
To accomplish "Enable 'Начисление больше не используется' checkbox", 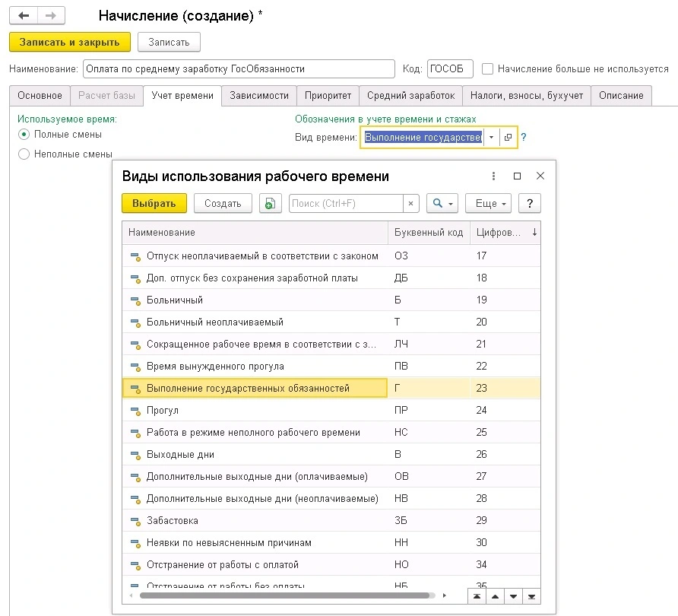I will coord(488,68).
